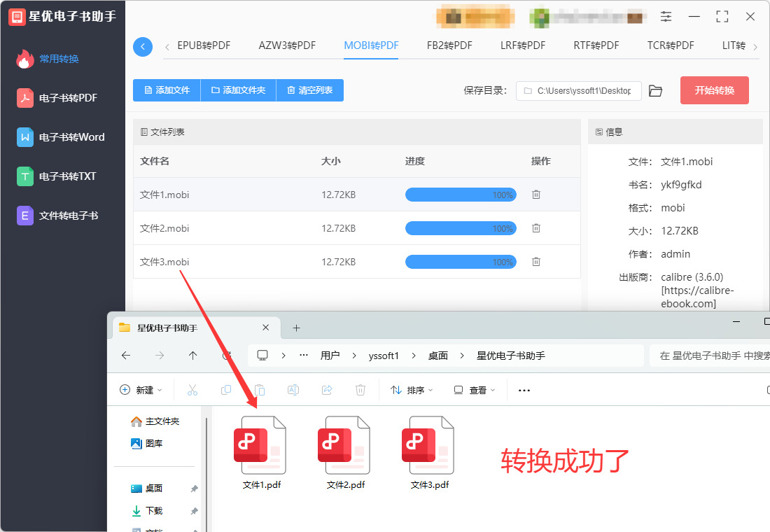Expand the 查看 view dropdown
770x532 pixels.
click(x=475, y=390)
